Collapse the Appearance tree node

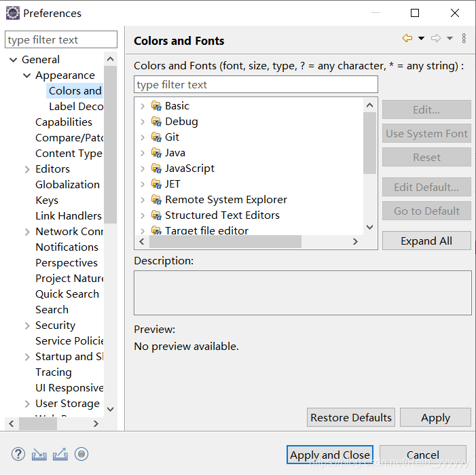tap(27, 75)
